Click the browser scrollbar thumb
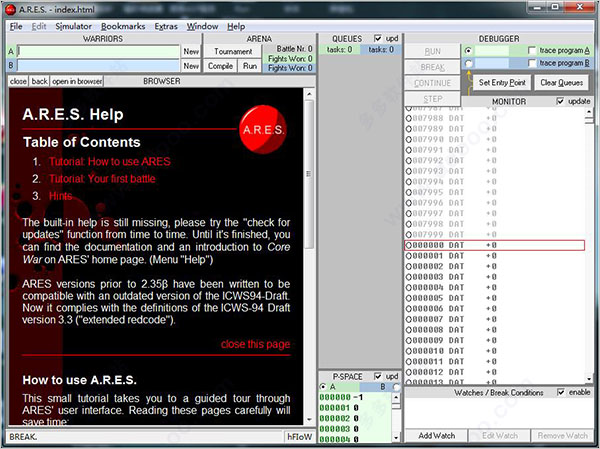The image size is (600, 449). [x=309, y=174]
